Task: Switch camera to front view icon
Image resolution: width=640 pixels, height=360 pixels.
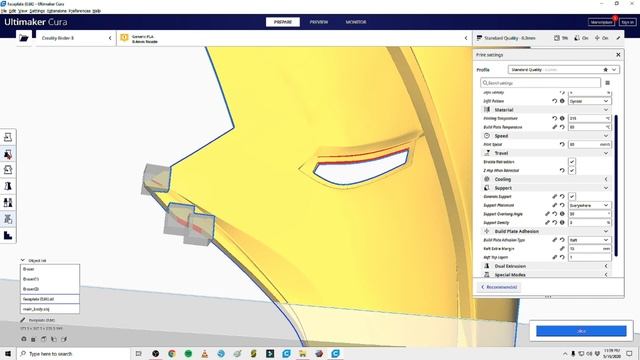Action: click(x=33, y=339)
